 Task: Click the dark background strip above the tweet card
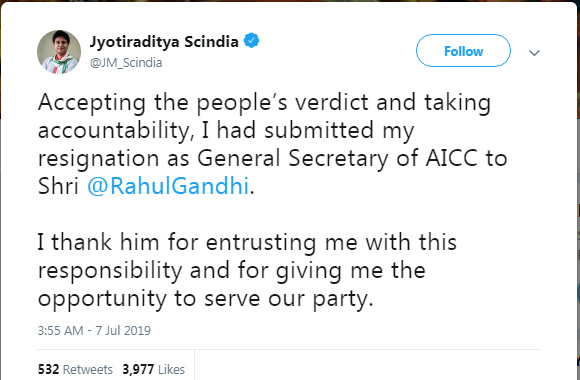click(x=290, y=1)
